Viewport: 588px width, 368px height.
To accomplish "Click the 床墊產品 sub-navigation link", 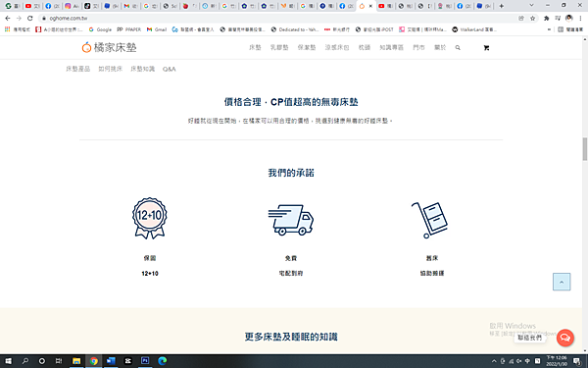I will coord(78,69).
